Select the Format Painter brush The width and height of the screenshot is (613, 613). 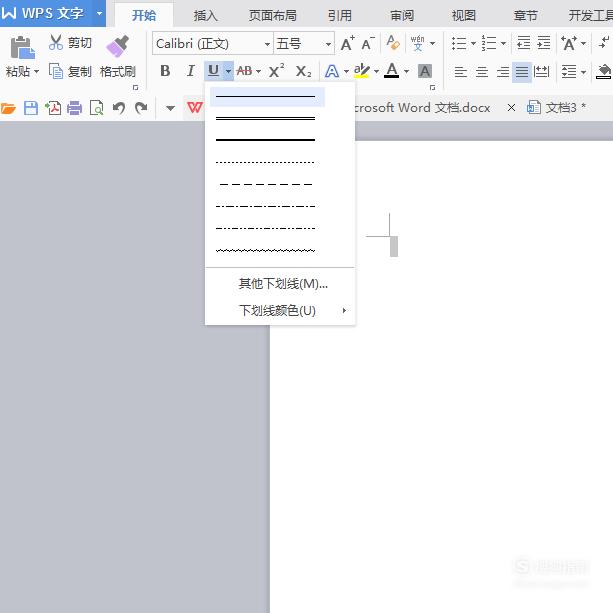(x=117, y=46)
